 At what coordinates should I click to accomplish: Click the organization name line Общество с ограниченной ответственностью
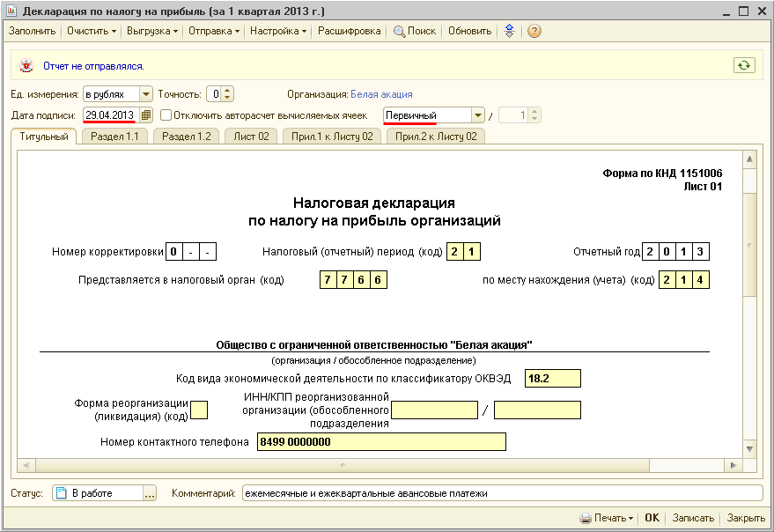[373, 344]
